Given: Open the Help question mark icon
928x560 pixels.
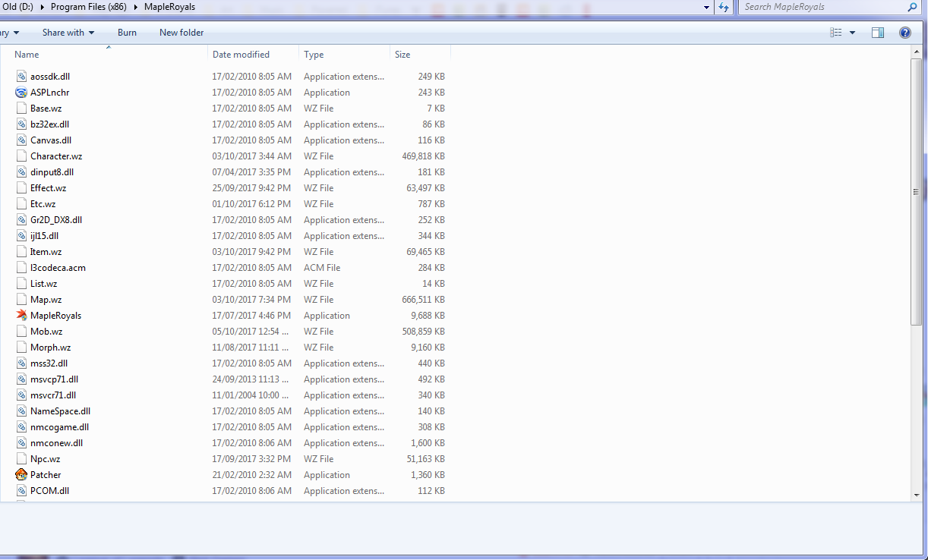Looking at the screenshot, I should 904,33.
